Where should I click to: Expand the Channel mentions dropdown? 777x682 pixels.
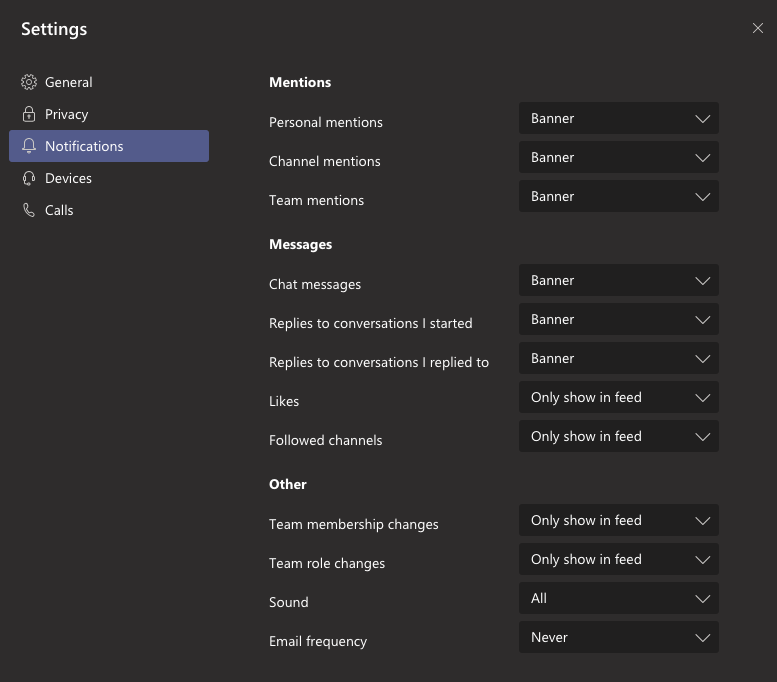point(618,157)
